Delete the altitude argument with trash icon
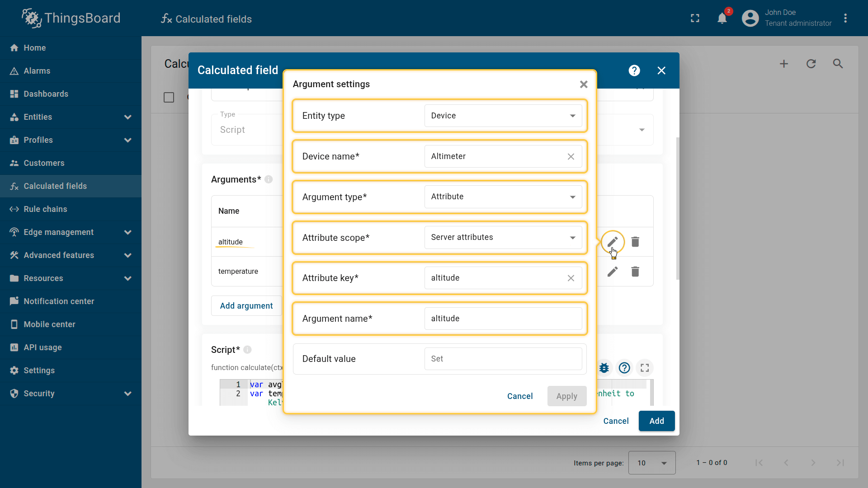The width and height of the screenshot is (868, 488). [635, 242]
